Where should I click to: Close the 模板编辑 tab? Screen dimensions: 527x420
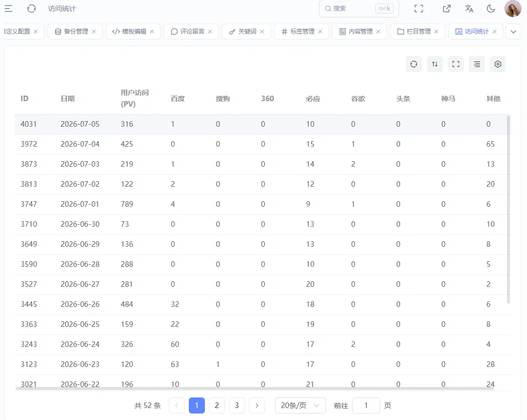[x=152, y=32]
